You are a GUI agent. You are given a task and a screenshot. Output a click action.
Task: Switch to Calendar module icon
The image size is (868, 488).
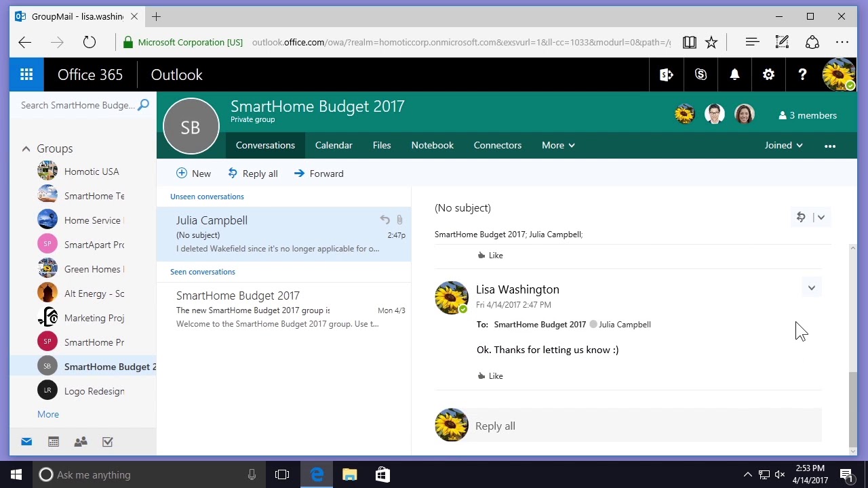54,442
